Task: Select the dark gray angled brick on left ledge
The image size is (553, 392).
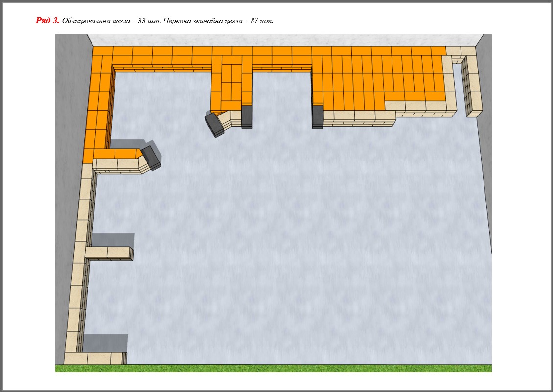Action: (x=151, y=158)
